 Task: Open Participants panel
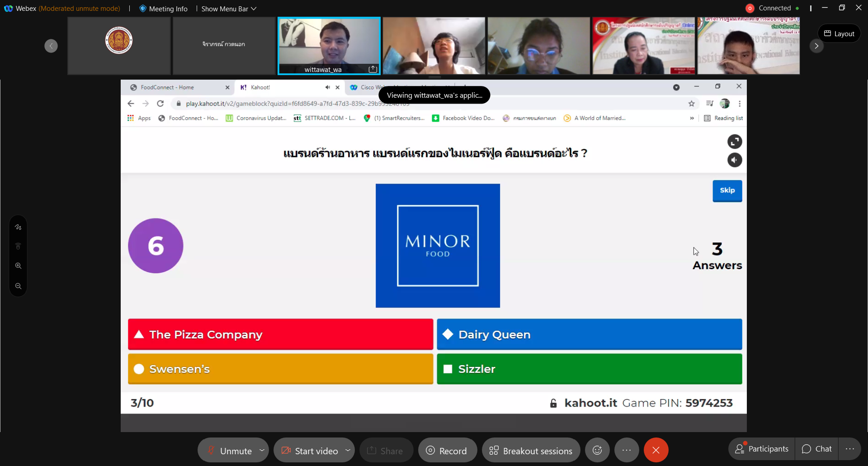(x=762, y=449)
